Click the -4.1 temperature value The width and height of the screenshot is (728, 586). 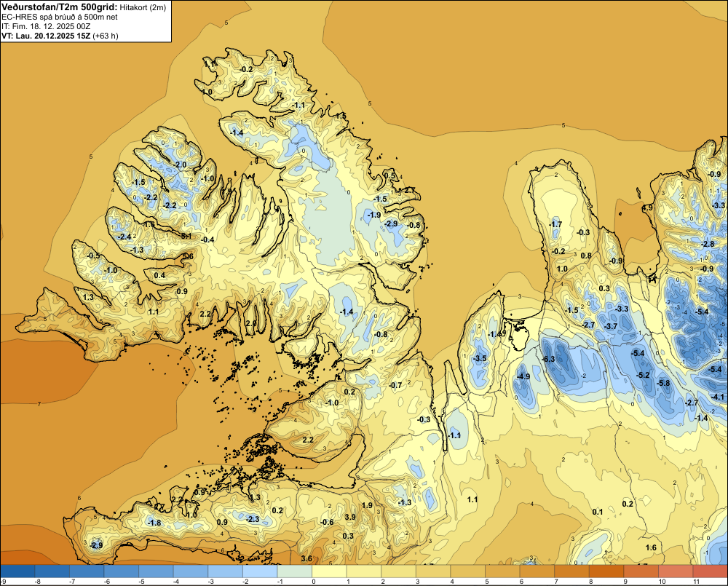pyautogui.click(x=718, y=397)
